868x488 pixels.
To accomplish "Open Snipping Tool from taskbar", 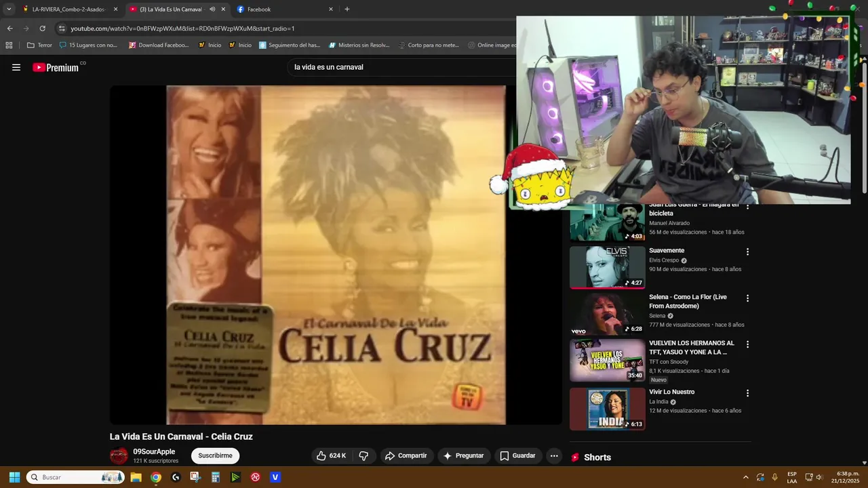I will [195, 477].
